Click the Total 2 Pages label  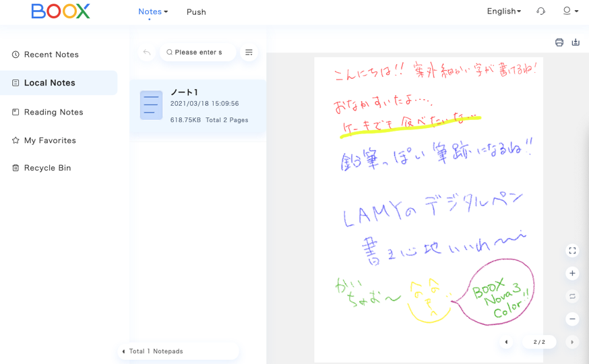click(x=227, y=120)
